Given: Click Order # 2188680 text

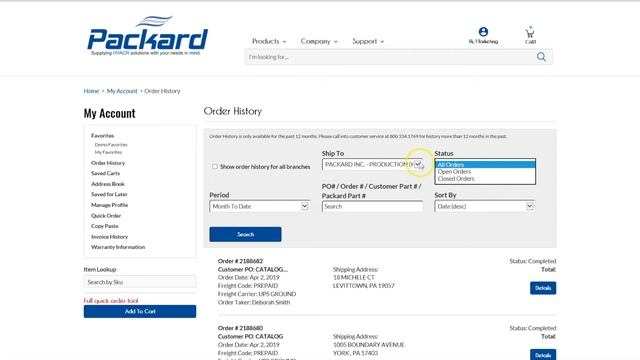Looking at the screenshot, I should pyautogui.click(x=240, y=328).
